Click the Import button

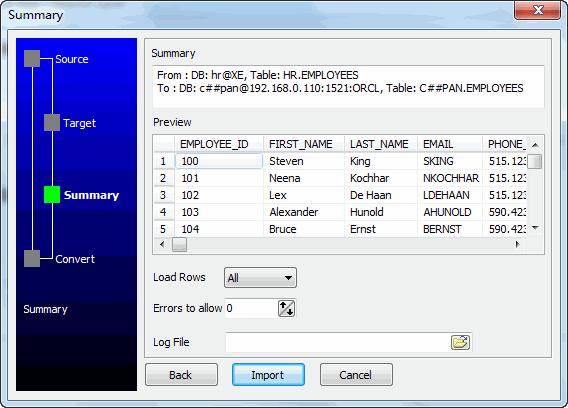pyautogui.click(x=268, y=375)
